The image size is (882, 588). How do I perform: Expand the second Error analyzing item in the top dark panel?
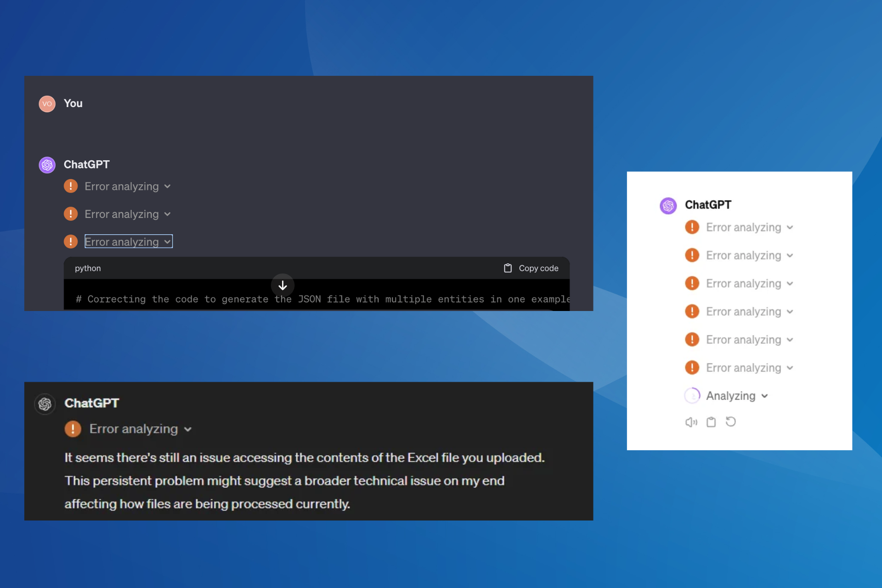(128, 214)
